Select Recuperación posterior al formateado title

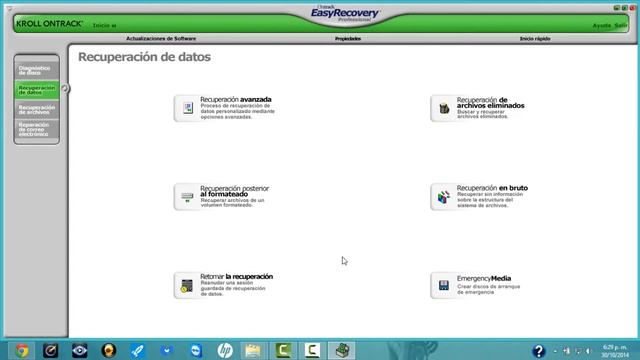point(234,191)
